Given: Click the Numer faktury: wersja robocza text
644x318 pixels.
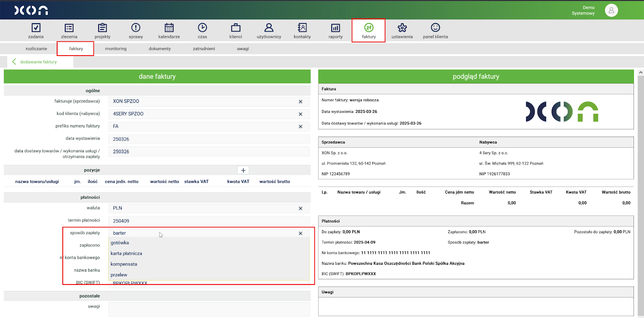Looking at the screenshot, I should (350, 100).
